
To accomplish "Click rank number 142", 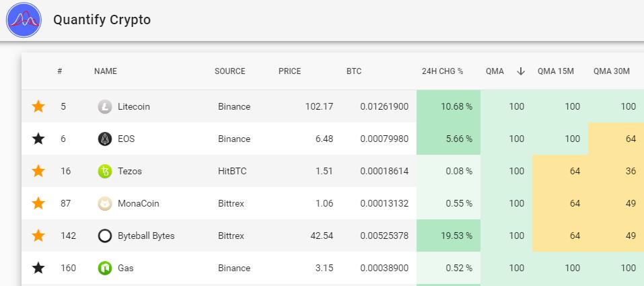I will [x=68, y=236].
